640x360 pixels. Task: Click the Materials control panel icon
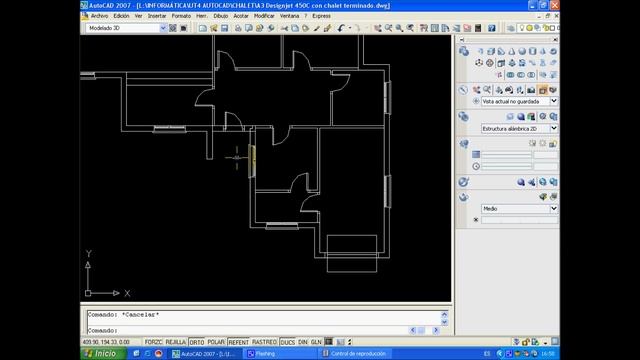(463, 182)
